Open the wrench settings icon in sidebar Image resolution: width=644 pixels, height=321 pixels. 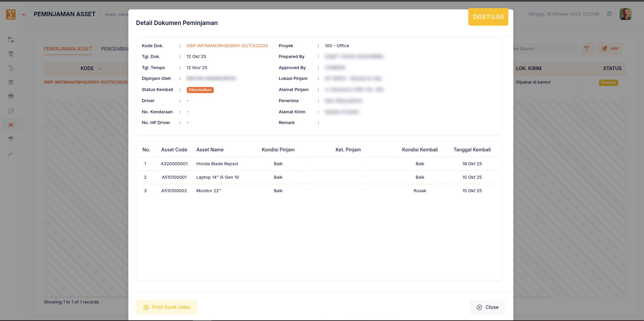coord(11,153)
